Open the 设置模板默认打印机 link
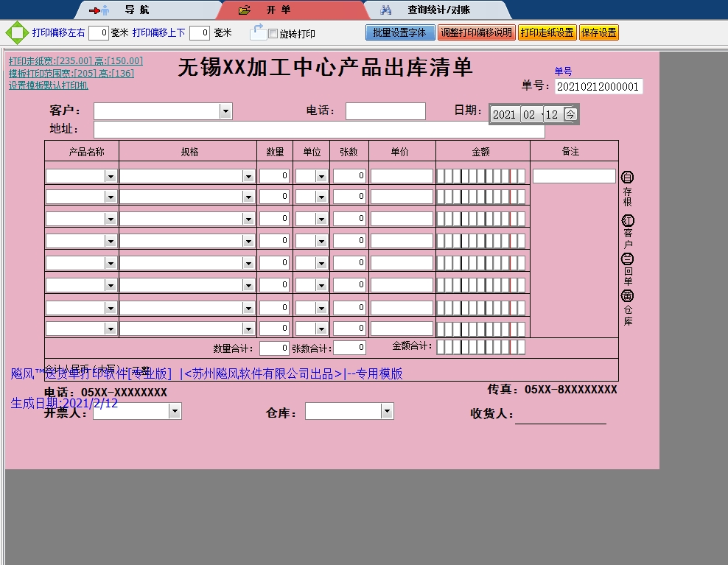728x565 pixels. pyautogui.click(x=49, y=85)
